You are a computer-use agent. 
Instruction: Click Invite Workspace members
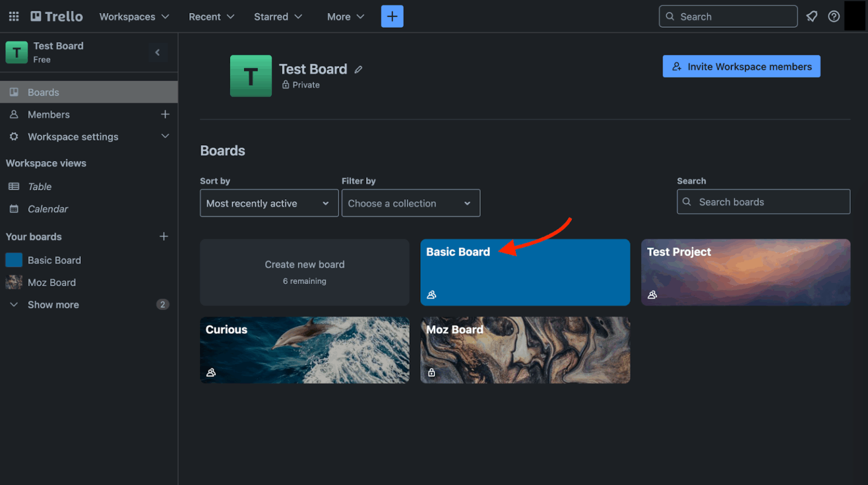pyautogui.click(x=741, y=66)
